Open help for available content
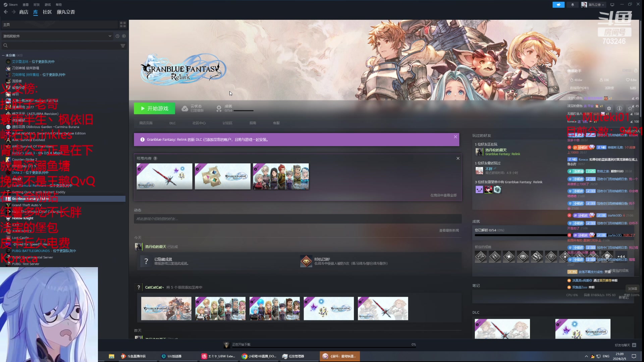The width and height of the screenshot is (644, 362). pos(155,159)
